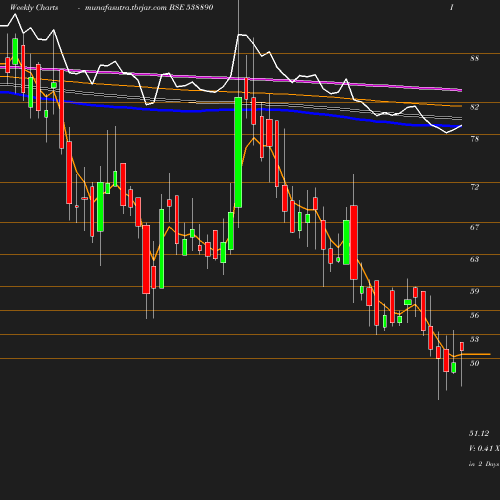Select the 88 price axis label
Screen dimensions: 500x500
pos(474,58)
